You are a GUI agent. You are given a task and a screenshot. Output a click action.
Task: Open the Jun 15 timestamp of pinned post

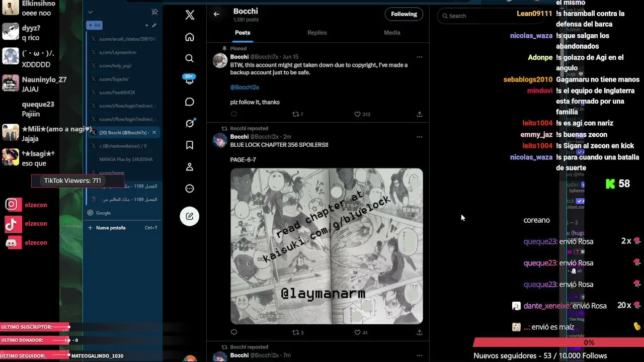point(290,57)
